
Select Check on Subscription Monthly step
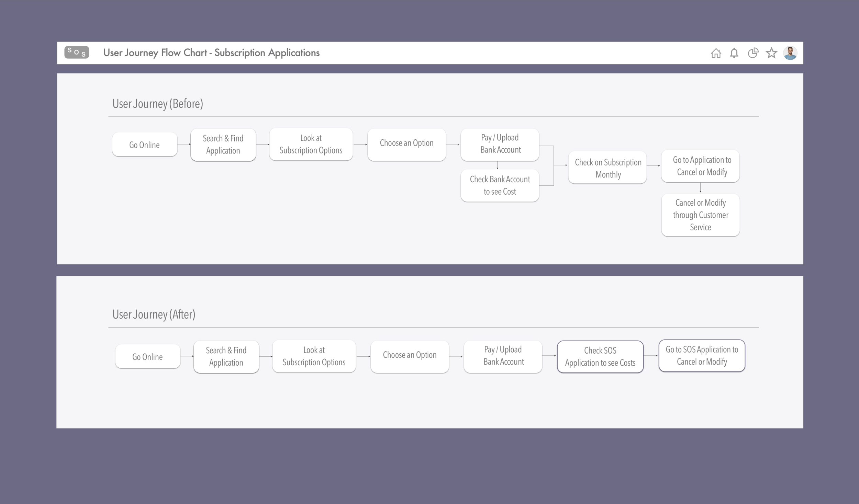point(607,168)
